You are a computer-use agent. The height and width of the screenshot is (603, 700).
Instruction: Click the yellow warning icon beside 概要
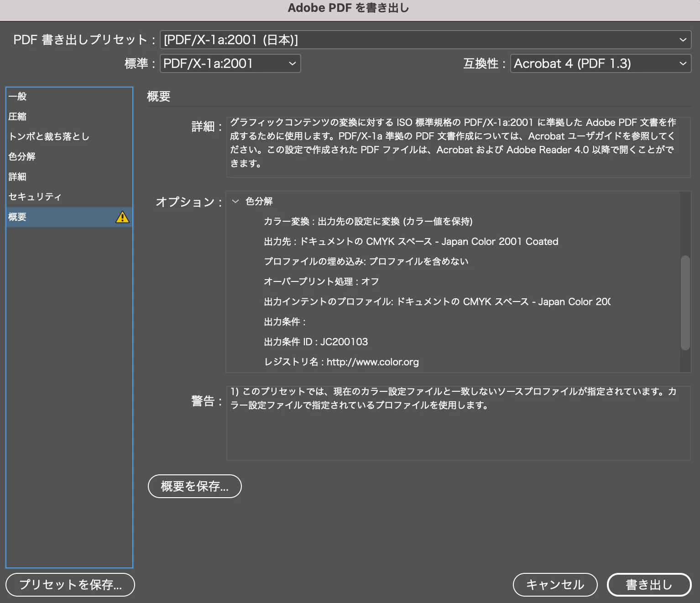[x=122, y=217]
